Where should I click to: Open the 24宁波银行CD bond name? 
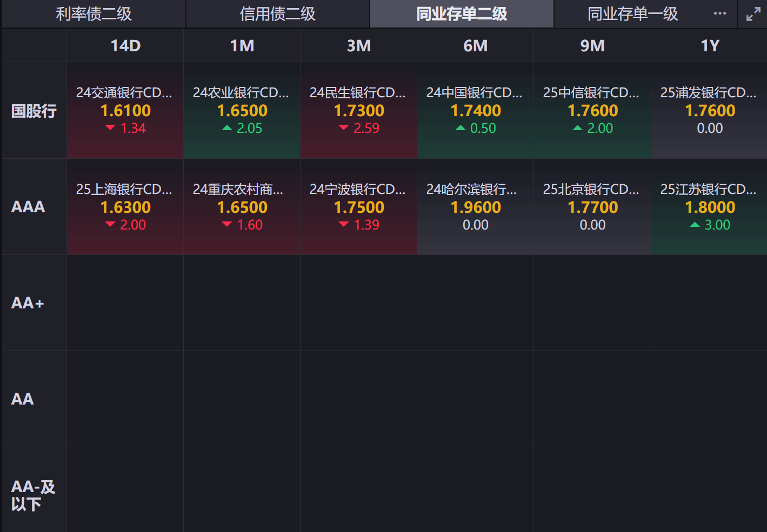[x=358, y=190]
